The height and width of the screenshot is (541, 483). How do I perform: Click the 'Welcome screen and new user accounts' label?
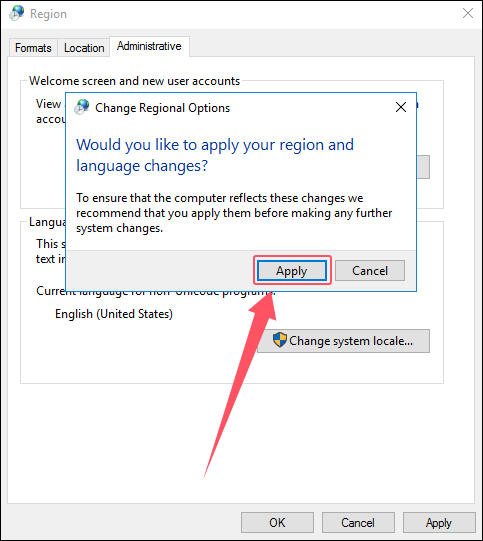[x=134, y=81]
